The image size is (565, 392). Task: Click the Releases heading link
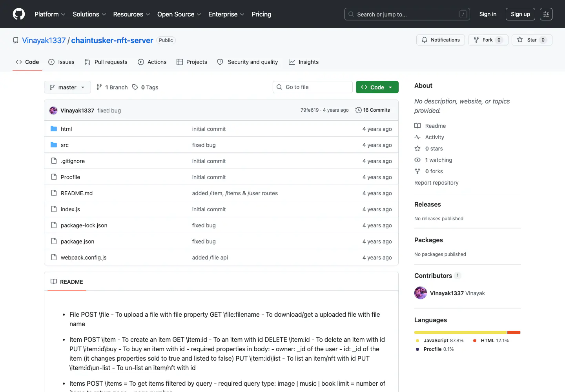point(428,204)
